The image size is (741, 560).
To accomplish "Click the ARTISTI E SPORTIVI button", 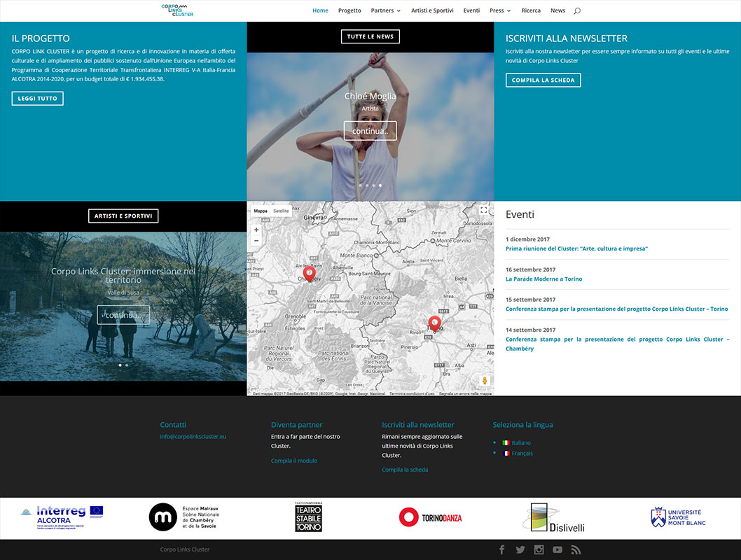I will (123, 216).
